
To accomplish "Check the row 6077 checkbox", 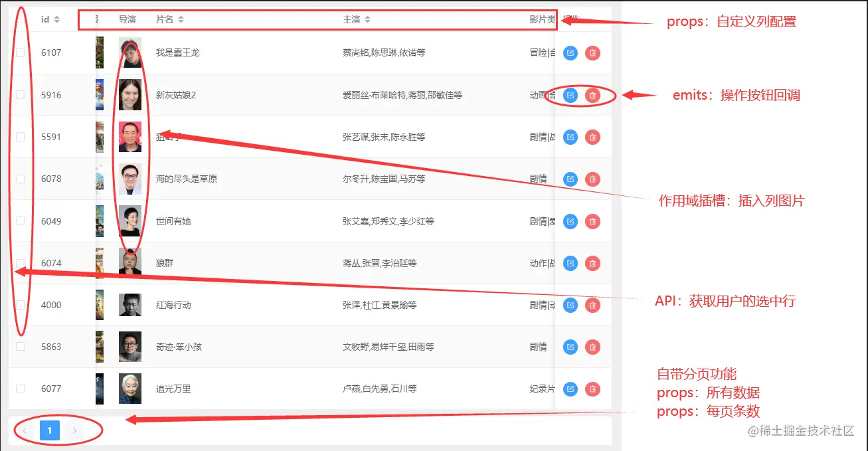I will 21,389.
